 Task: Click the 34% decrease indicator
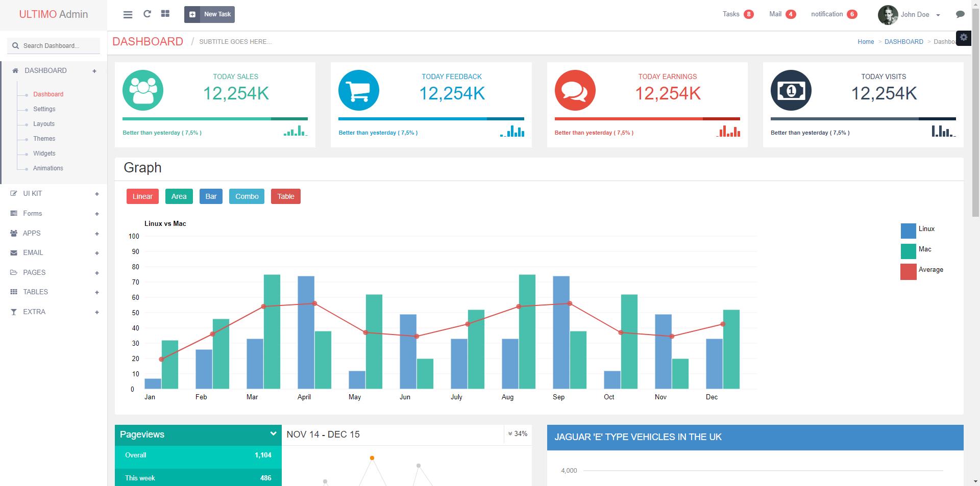[518, 434]
